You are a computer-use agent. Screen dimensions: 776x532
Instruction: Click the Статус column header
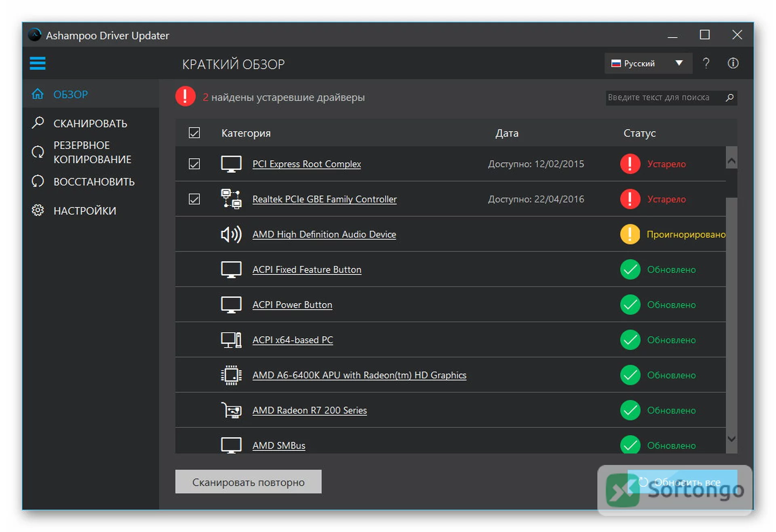639,133
